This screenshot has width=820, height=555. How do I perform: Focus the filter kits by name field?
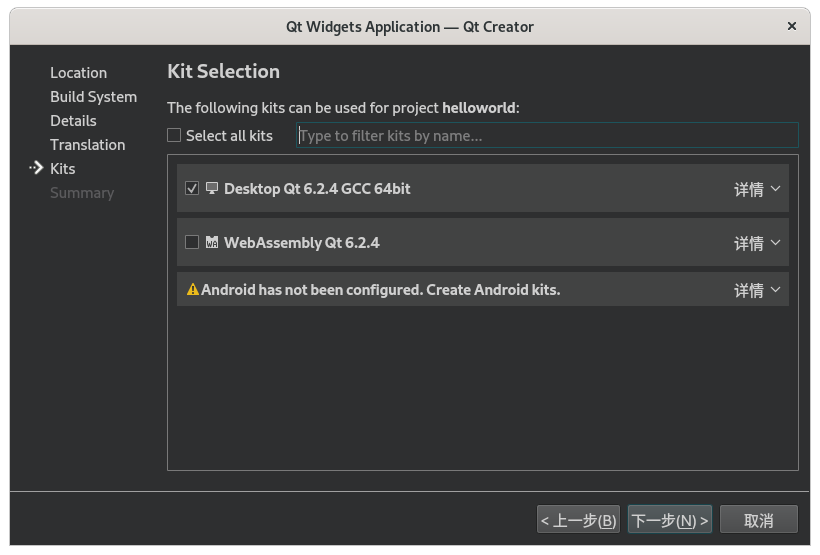click(547, 135)
